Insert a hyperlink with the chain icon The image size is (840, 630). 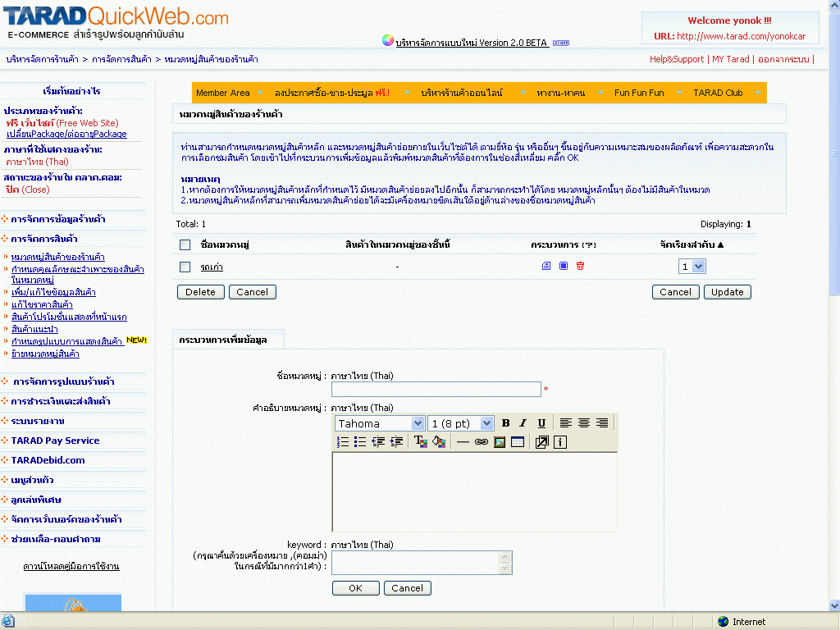[482, 442]
